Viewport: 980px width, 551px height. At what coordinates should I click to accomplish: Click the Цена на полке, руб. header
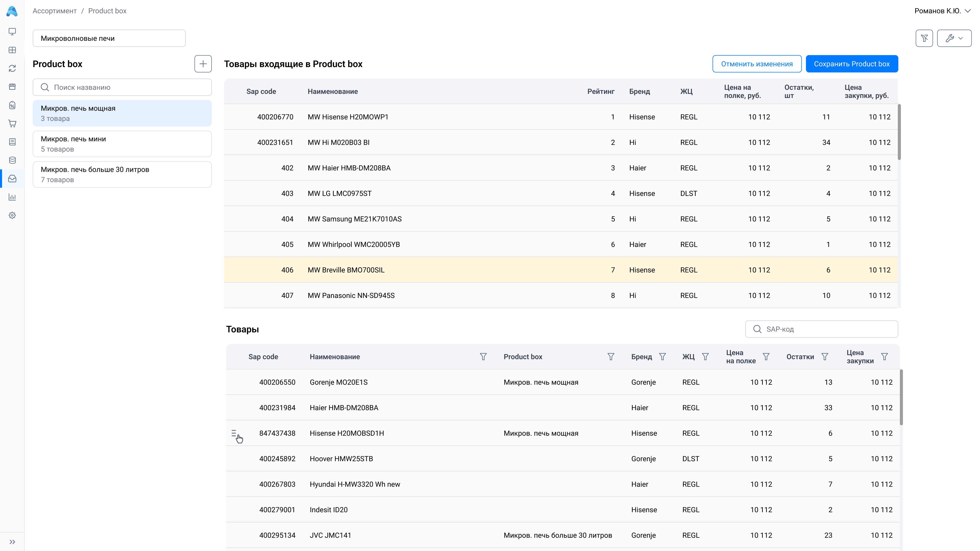[742, 92]
